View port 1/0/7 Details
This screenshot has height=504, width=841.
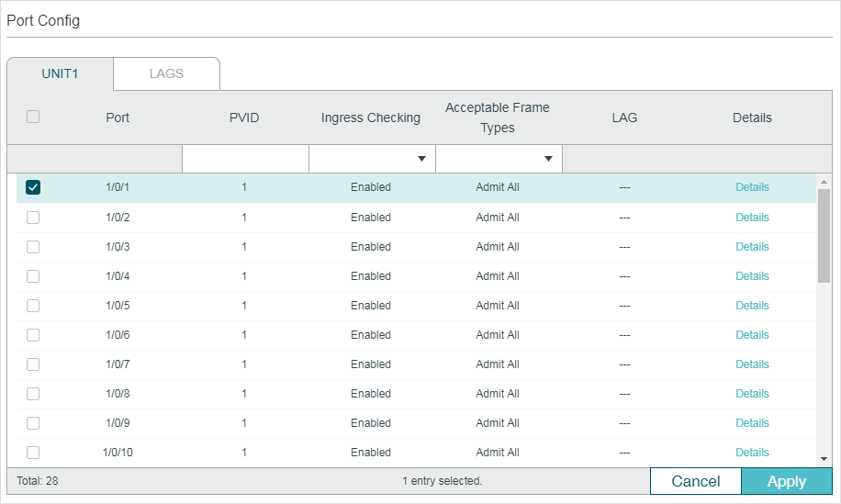752,364
